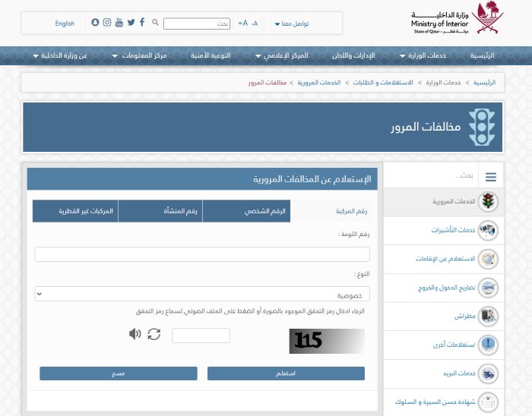Click the large traffic light banner icon
532x416 pixels.
click(482, 127)
